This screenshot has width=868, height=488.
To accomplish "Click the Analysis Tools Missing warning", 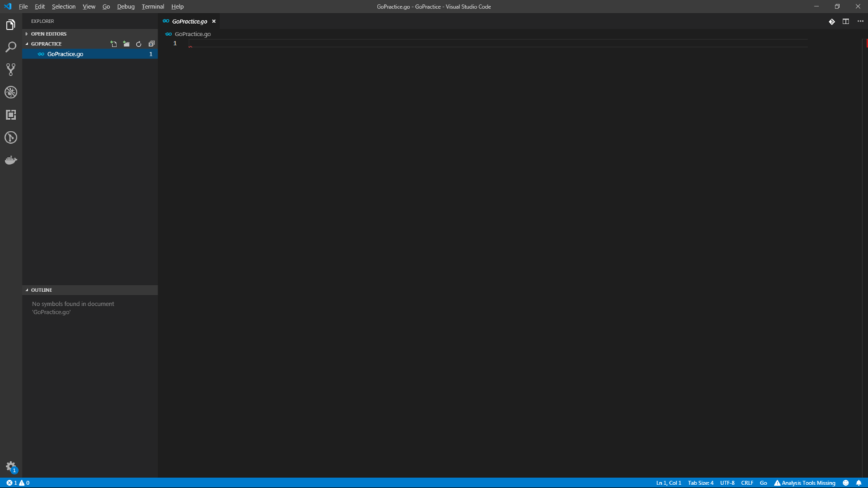I will click(804, 483).
